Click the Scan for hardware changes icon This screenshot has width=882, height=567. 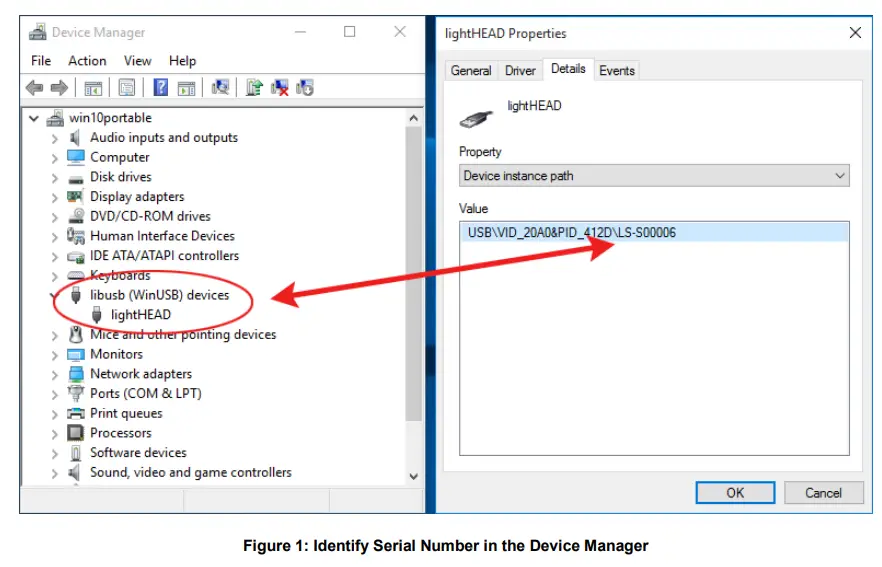(220, 87)
